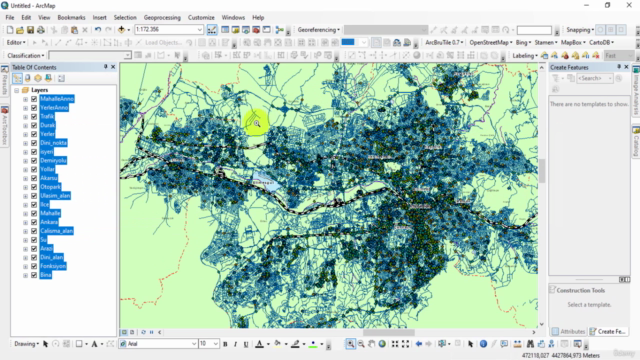The height and width of the screenshot is (360, 640).
Task: Collapse the Layers data frame
Action: (x=16, y=90)
